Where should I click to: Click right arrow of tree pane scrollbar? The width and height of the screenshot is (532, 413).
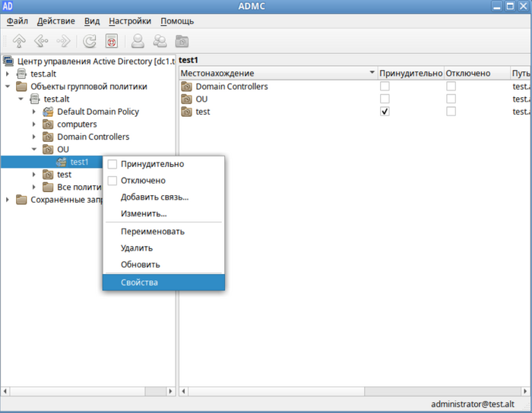pos(171,391)
